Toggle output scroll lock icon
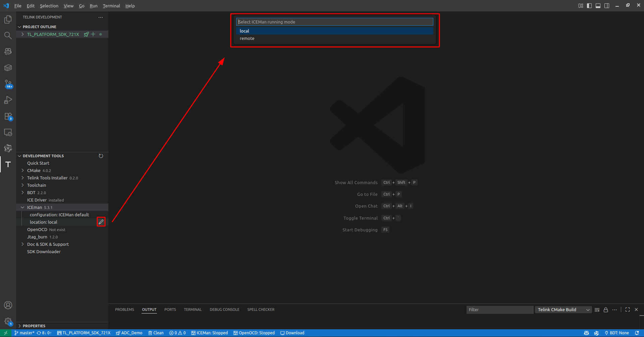This screenshot has height=337, width=644. pyautogui.click(x=606, y=310)
